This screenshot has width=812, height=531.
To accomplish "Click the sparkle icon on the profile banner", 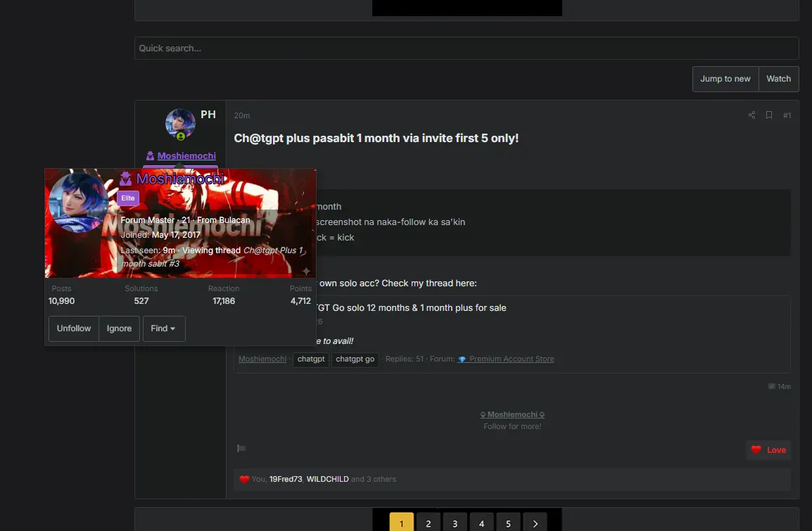I will pyautogui.click(x=306, y=271).
